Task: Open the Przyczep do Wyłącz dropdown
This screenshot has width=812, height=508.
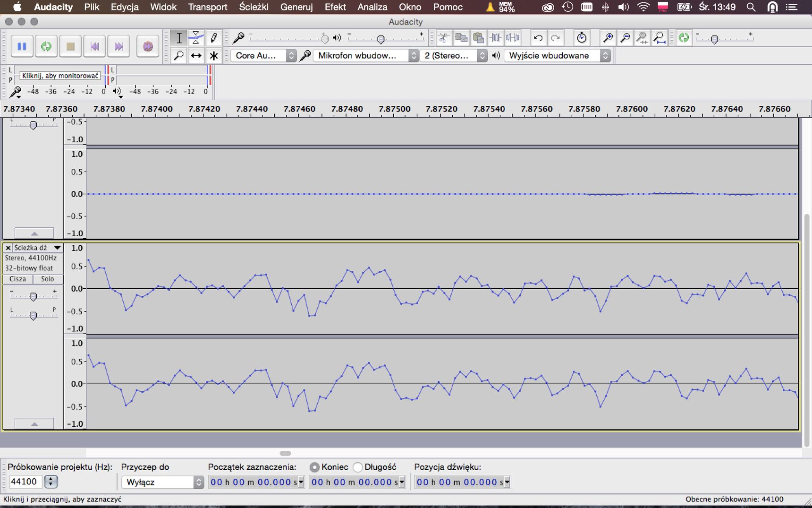Action: click(162, 482)
